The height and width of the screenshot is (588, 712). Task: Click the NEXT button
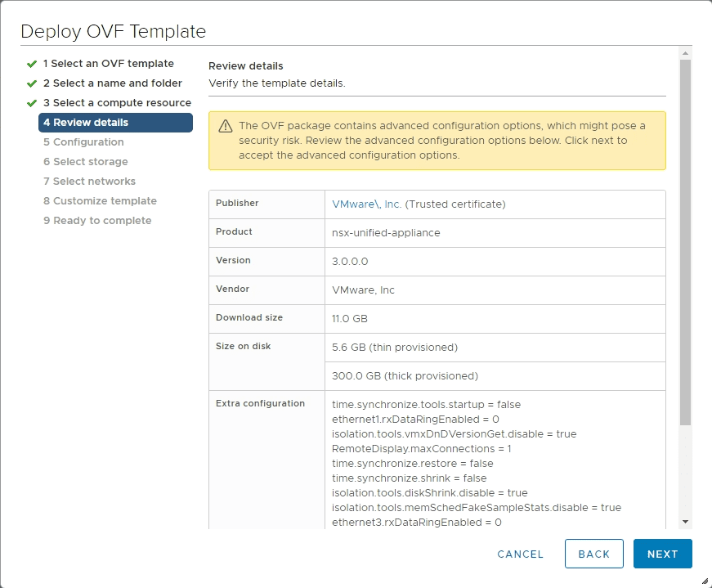(x=662, y=554)
